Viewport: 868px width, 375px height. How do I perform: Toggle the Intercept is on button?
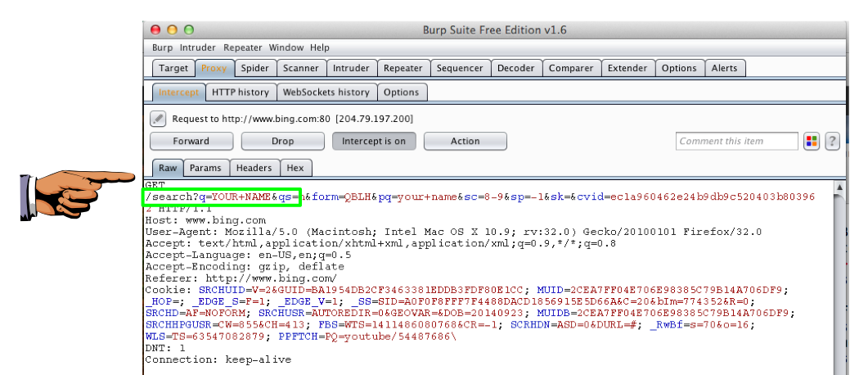pyautogui.click(x=374, y=142)
